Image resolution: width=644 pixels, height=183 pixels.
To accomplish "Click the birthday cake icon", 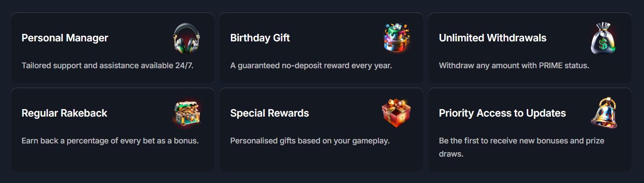I will pos(395,38).
